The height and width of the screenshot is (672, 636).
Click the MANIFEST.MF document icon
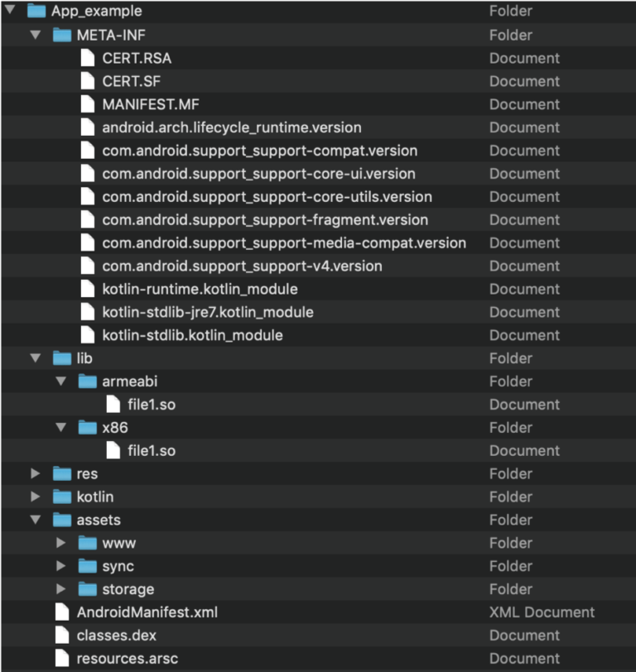pos(88,104)
